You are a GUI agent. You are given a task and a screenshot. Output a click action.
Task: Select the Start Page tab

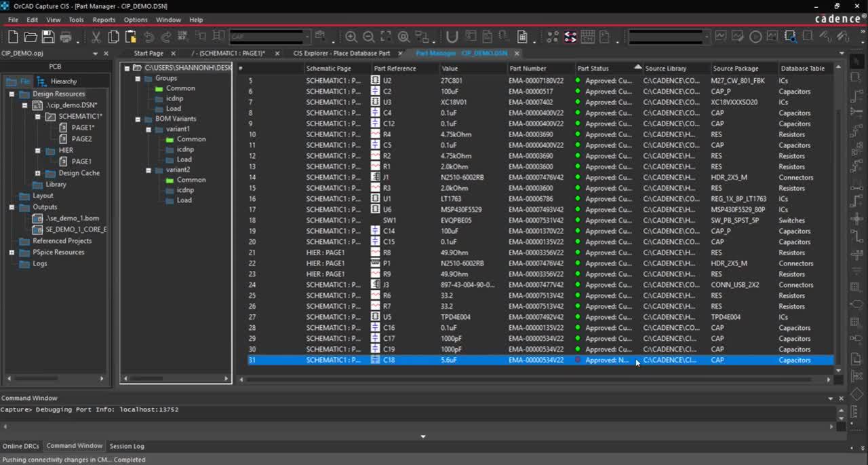(149, 52)
